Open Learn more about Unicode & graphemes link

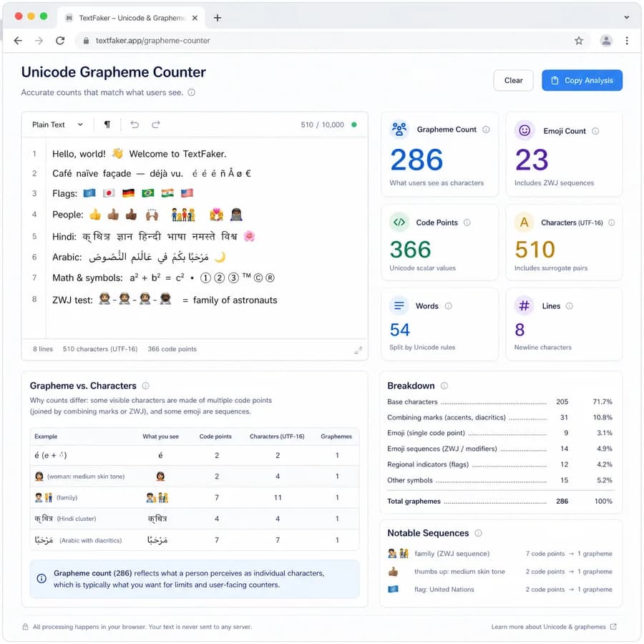click(554, 627)
